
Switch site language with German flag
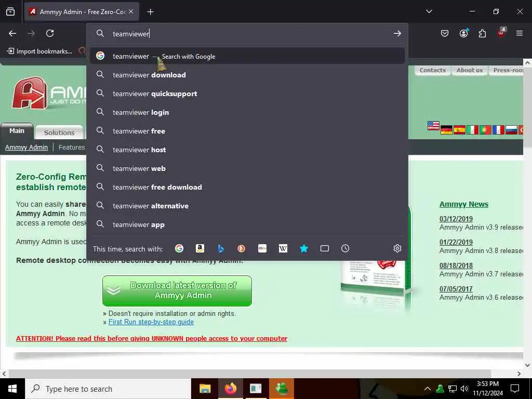[446, 130]
